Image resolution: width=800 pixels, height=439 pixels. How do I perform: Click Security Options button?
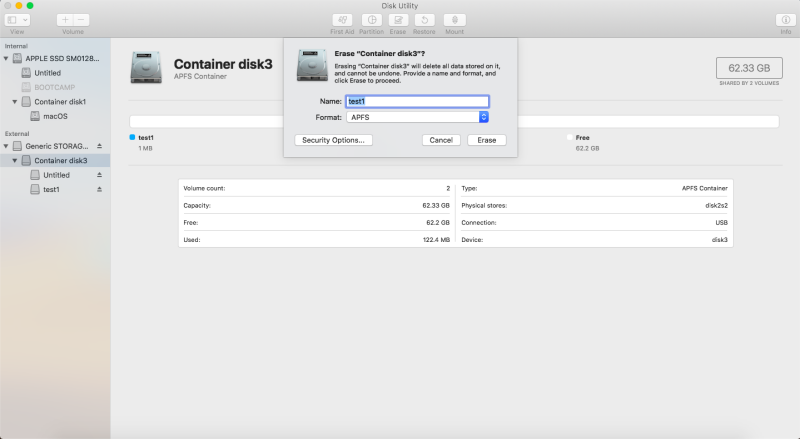(335, 140)
